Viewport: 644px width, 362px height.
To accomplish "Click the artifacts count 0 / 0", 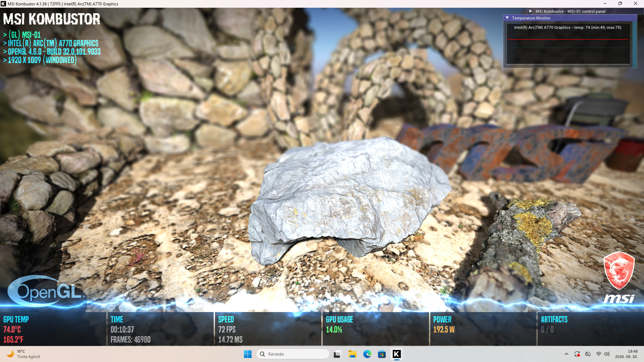I will (x=547, y=329).
